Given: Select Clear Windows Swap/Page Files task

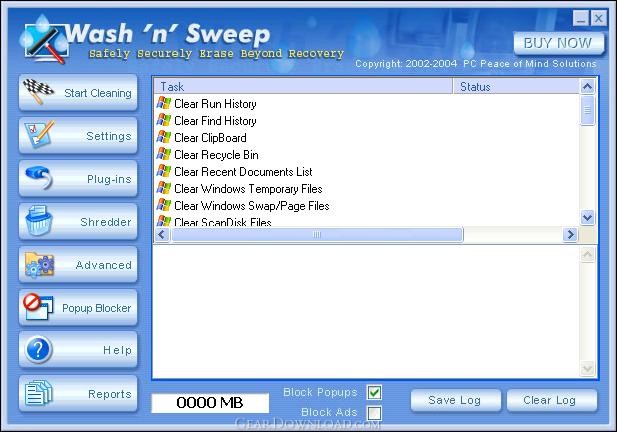Looking at the screenshot, I should click(252, 206).
